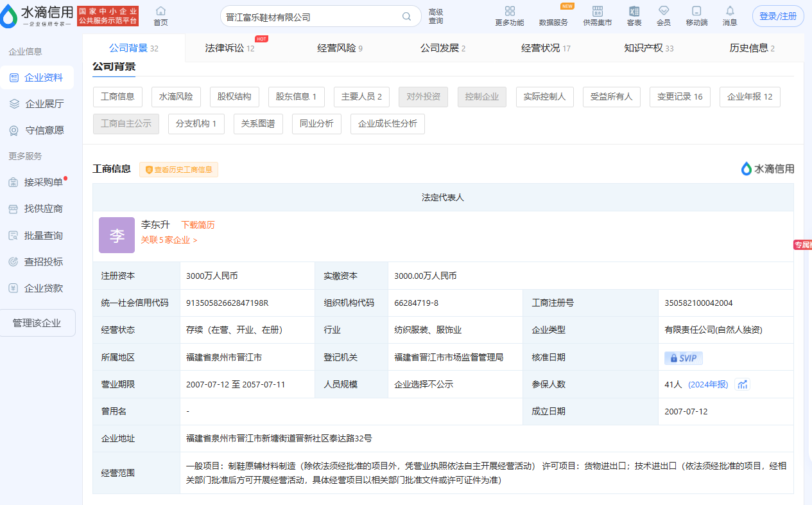This screenshot has height=505, width=812.
Task: Open 找供应商 in the sidebar
Action: tap(37, 209)
